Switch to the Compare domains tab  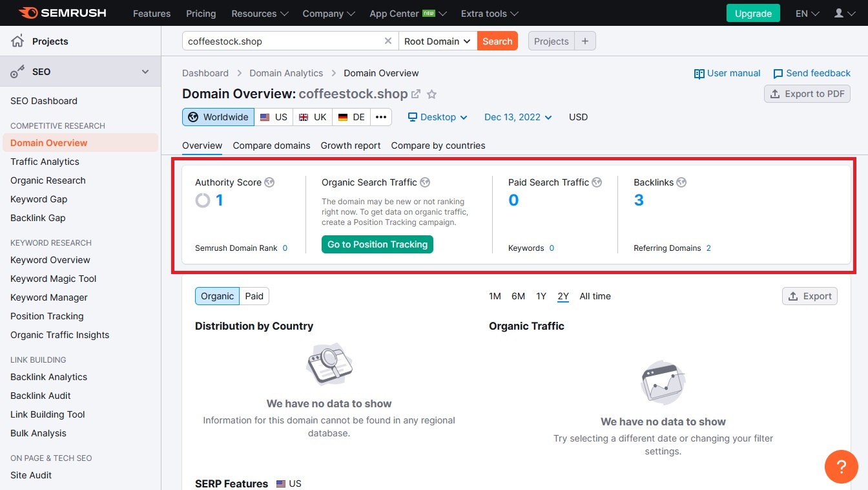pos(271,145)
